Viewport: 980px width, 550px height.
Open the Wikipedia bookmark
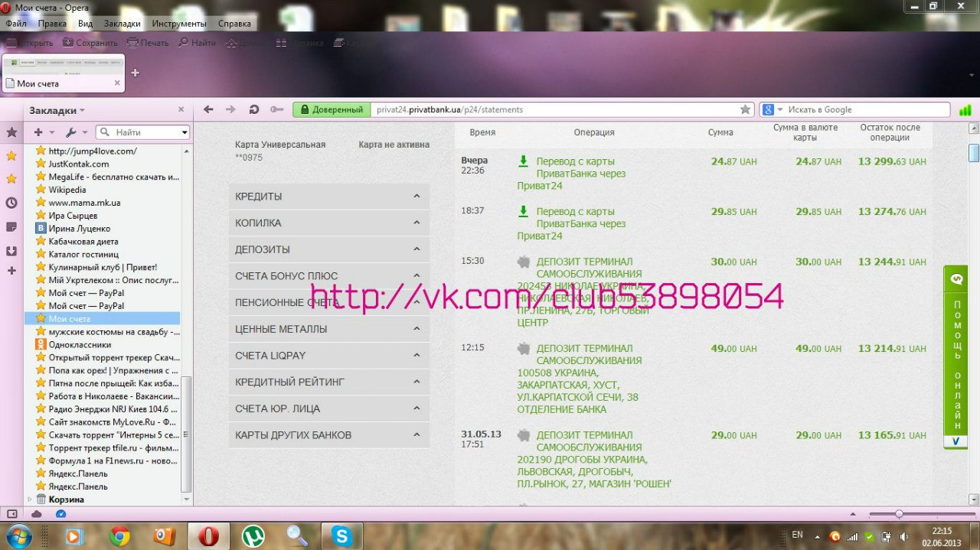[67, 190]
